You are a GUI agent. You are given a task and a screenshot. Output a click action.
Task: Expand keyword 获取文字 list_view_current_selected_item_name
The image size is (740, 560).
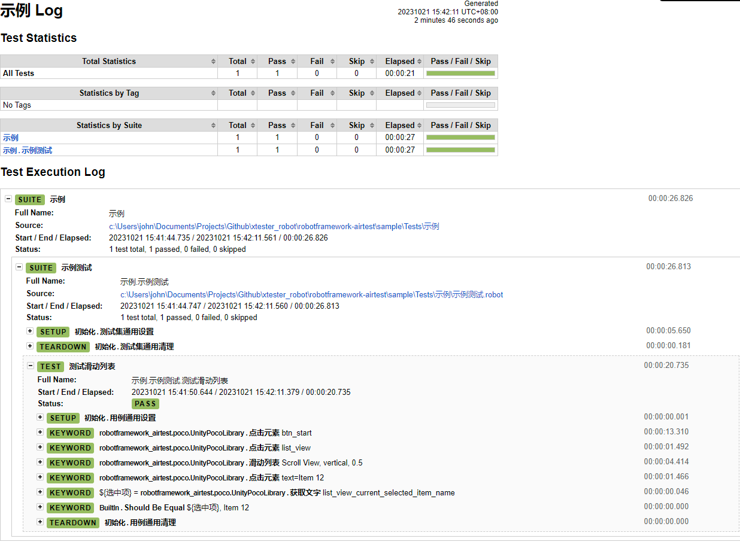click(40, 492)
